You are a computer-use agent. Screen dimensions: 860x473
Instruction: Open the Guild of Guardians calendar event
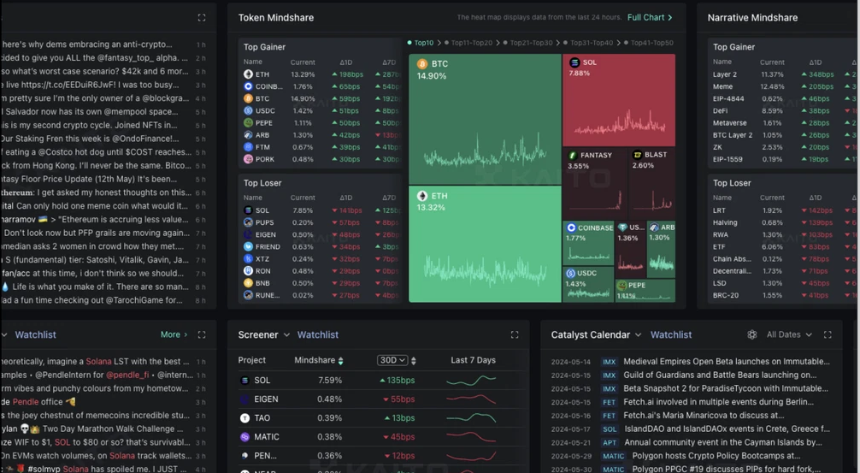pos(720,375)
